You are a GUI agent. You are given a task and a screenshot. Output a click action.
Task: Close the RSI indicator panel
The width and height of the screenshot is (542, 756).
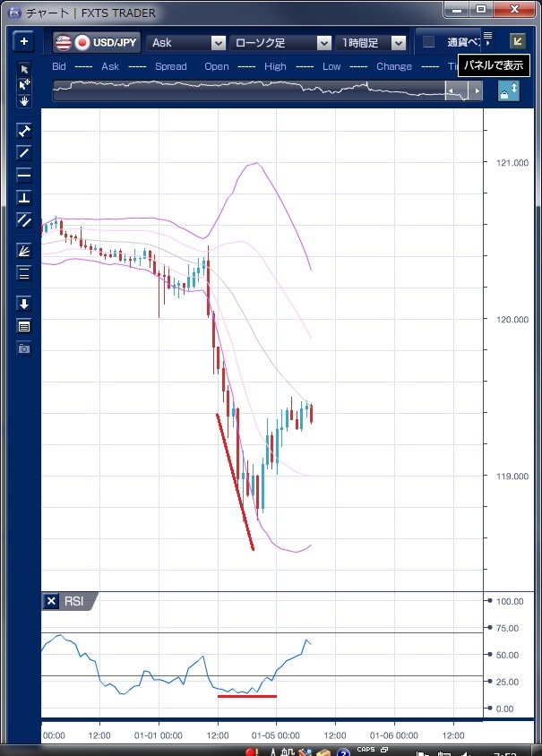click(51, 601)
